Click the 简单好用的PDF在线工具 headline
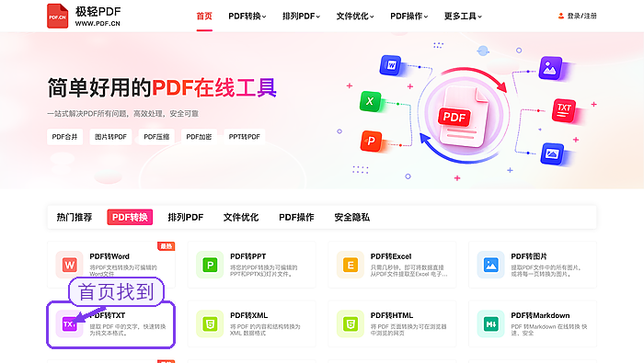 [x=162, y=88]
